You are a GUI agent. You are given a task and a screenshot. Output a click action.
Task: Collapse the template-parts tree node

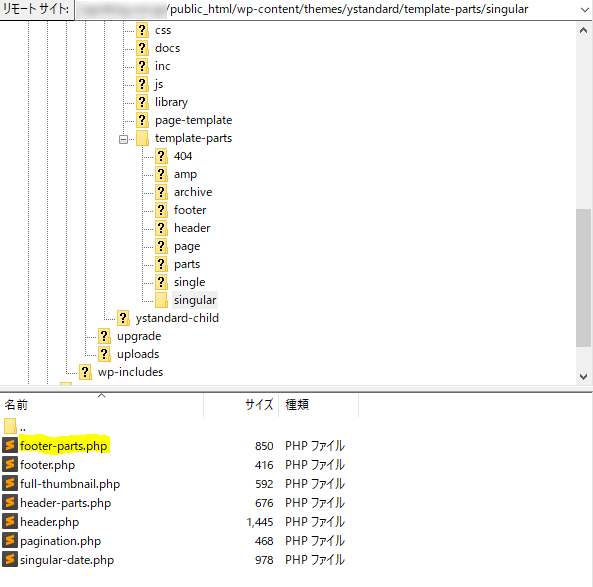pyautogui.click(x=123, y=139)
